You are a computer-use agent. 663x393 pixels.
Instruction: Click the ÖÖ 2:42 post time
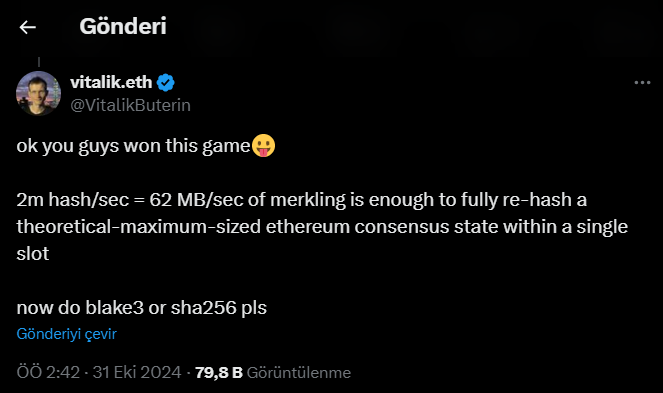(48, 372)
